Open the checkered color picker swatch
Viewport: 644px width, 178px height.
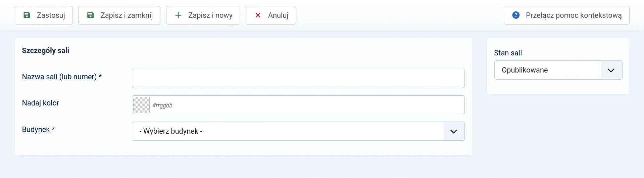[x=141, y=105]
